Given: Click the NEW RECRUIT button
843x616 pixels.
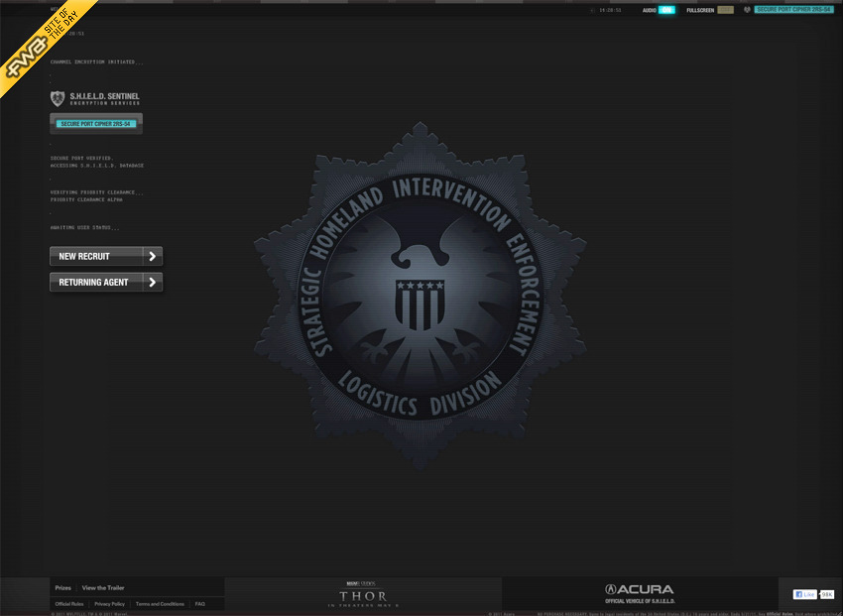Looking at the screenshot, I should (106, 256).
